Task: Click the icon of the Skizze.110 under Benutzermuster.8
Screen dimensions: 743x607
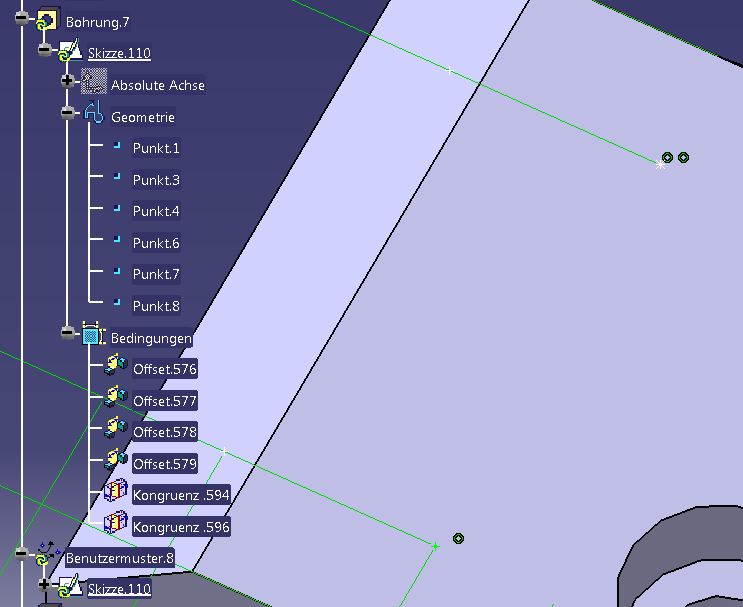Action: coord(70,586)
